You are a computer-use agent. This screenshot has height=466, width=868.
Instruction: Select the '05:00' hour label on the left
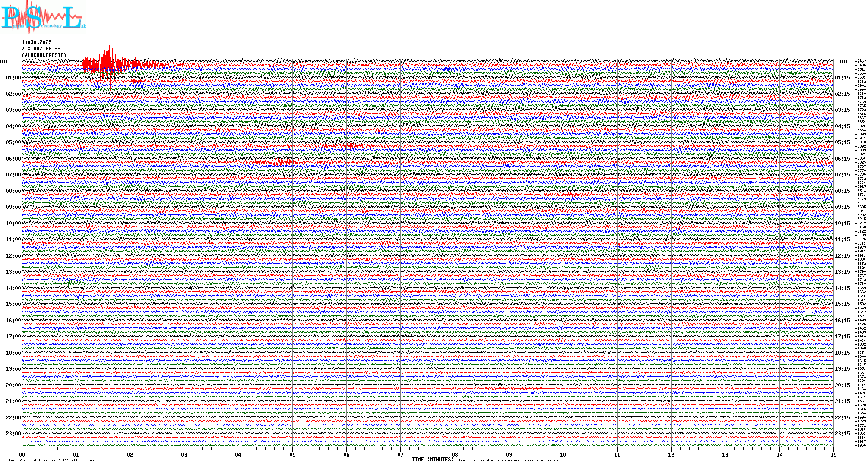[x=13, y=142]
